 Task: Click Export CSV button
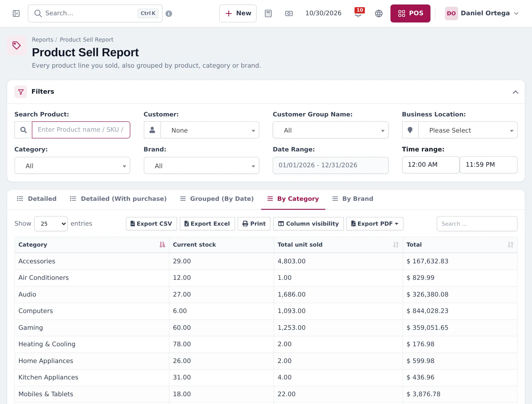point(151,224)
